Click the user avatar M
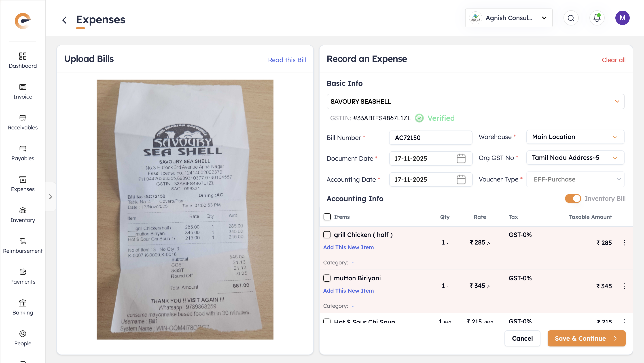 [622, 18]
